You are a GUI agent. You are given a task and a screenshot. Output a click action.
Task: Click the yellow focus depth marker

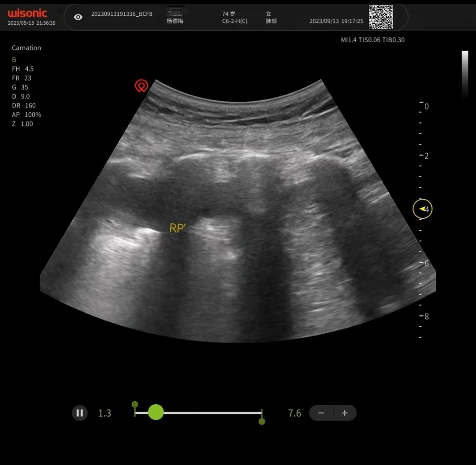tap(422, 209)
